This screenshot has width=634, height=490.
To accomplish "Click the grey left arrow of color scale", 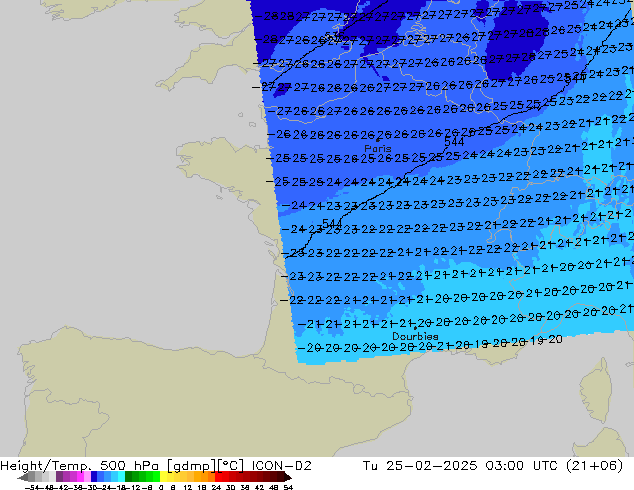I will [x=22, y=477].
